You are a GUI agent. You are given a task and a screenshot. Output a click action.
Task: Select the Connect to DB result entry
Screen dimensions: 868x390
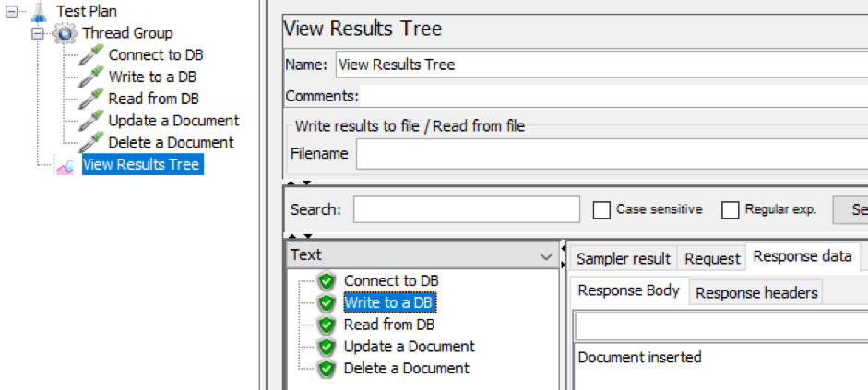click(x=391, y=281)
